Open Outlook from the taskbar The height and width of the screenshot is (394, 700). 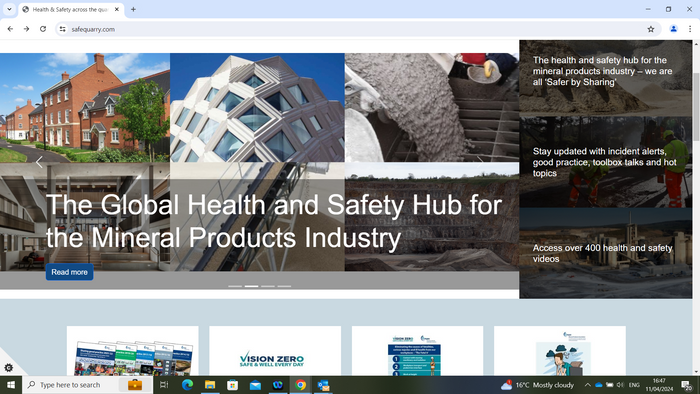click(x=323, y=385)
